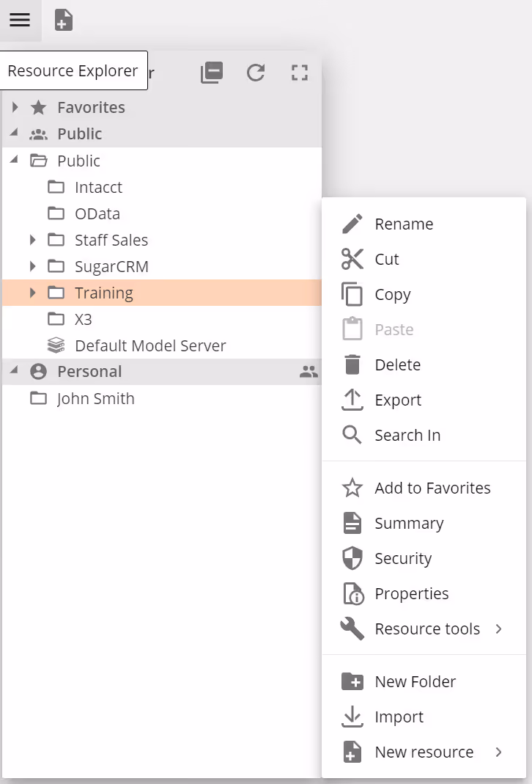
Task: Open the Resource tools submenu
Action: [x=427, y=629]
